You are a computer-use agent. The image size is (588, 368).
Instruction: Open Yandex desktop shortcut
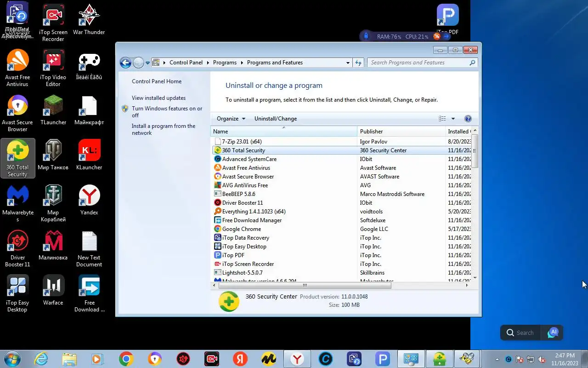89,200
